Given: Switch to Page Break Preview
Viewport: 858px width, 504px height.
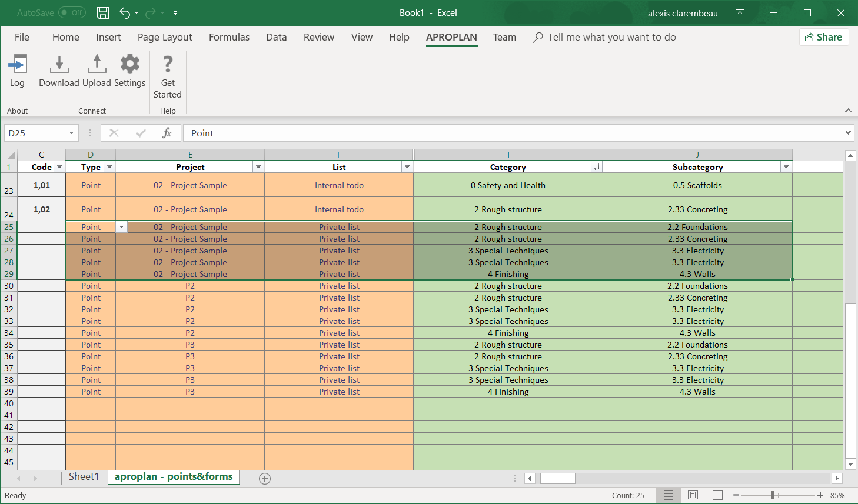Looking at the screenshot, I should 717,495.
